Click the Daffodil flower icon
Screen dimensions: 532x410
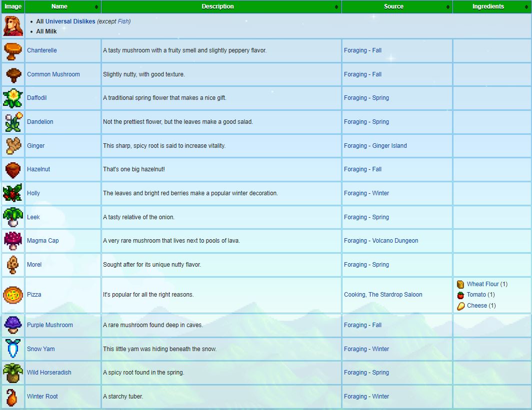12,98
